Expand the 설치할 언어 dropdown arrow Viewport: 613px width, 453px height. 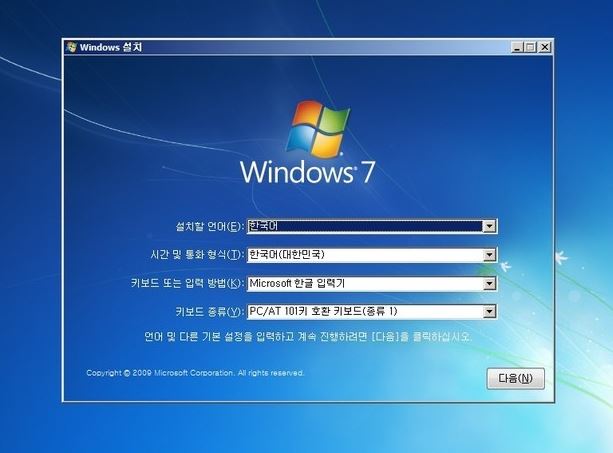(489, 226)
